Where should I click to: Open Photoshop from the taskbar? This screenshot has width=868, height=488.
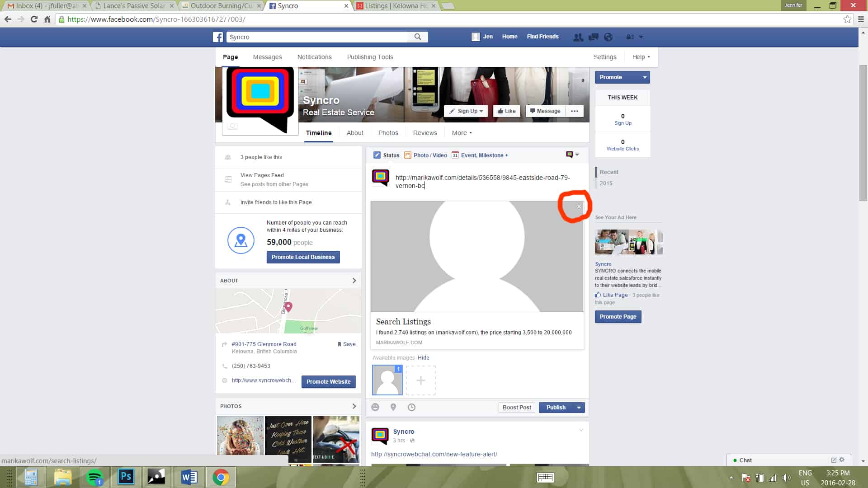click(126, 477)
